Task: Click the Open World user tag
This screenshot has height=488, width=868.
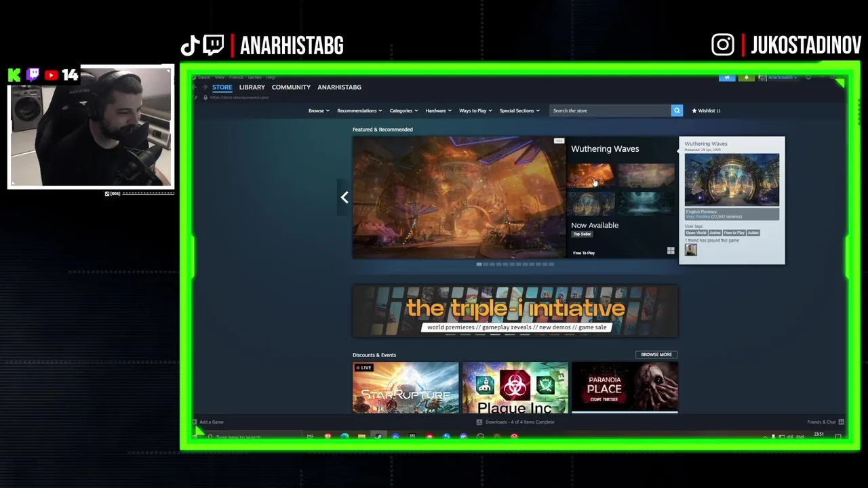Action: (x=696, y=232)
